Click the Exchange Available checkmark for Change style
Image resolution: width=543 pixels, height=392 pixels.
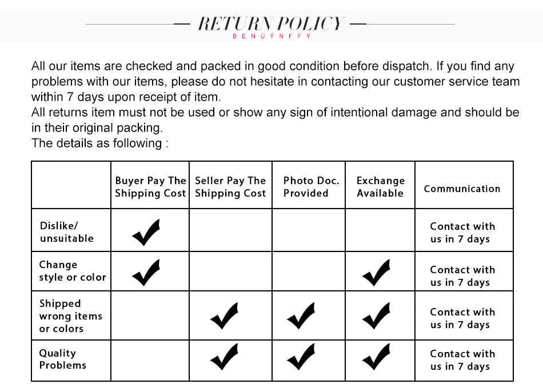pyautogui.click(x=377, y=273)
